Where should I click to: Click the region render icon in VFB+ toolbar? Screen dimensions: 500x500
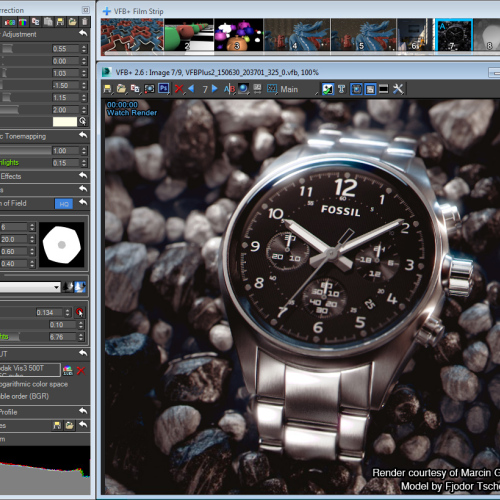[x=149, y=89]
